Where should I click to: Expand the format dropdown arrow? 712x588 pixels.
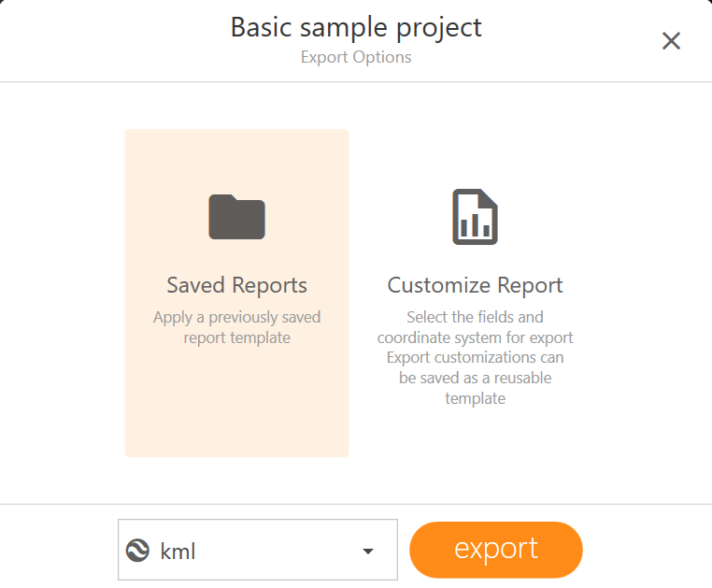[368, 551]
